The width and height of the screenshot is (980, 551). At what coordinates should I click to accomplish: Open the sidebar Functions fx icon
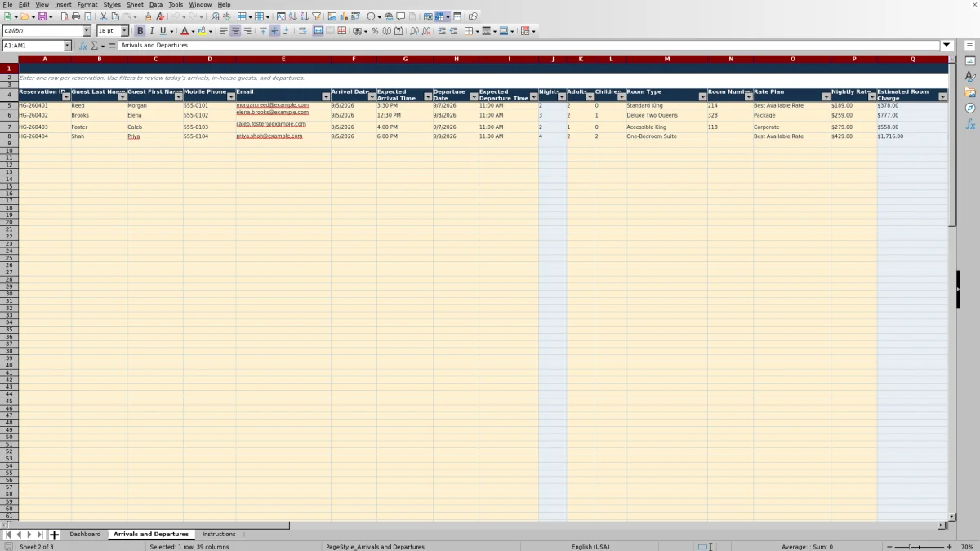(x=970, y=124)
